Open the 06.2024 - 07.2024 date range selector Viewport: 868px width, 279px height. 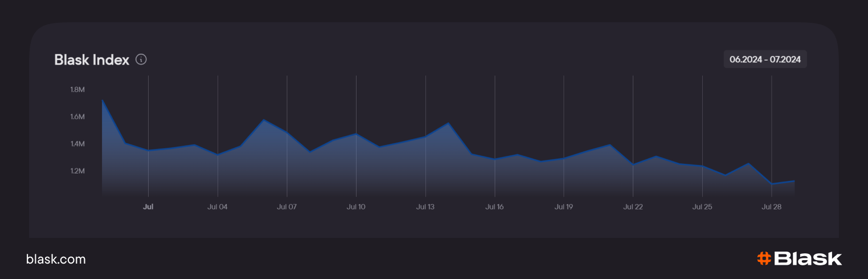coord(765,59)
